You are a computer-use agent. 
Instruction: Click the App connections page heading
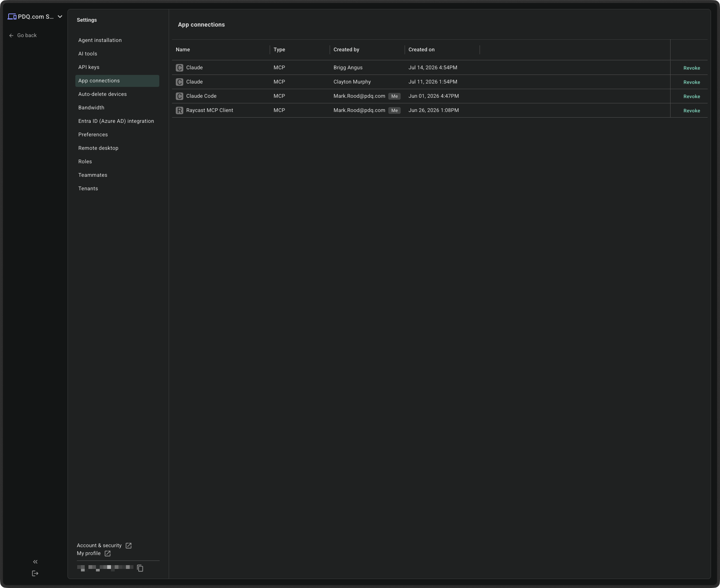click(x=201, y=25)
